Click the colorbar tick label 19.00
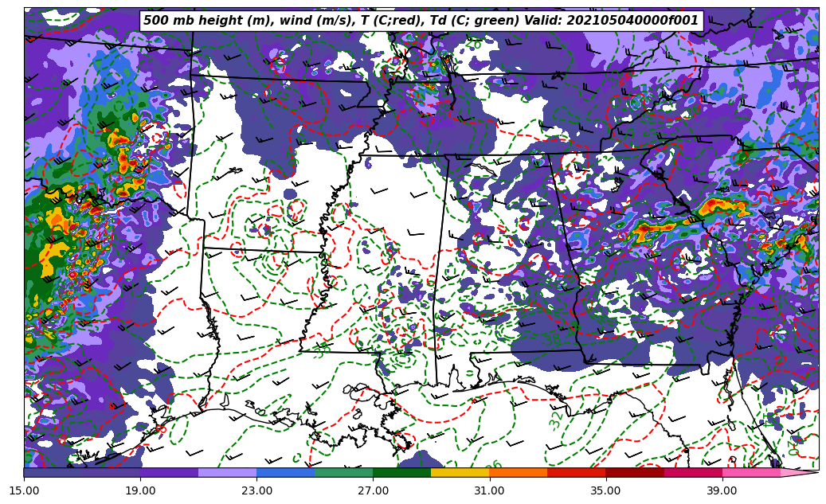This screenshot has height=504, width=826. (x=140, y=491)
